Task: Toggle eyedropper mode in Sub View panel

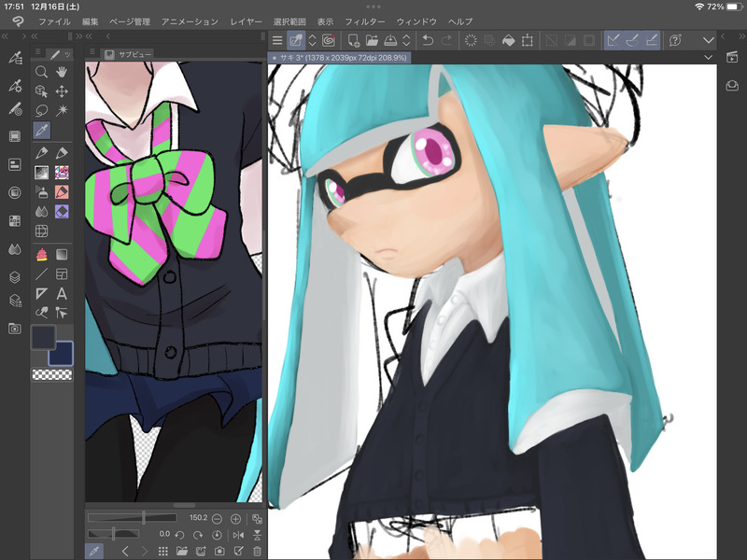Action: 94,552
